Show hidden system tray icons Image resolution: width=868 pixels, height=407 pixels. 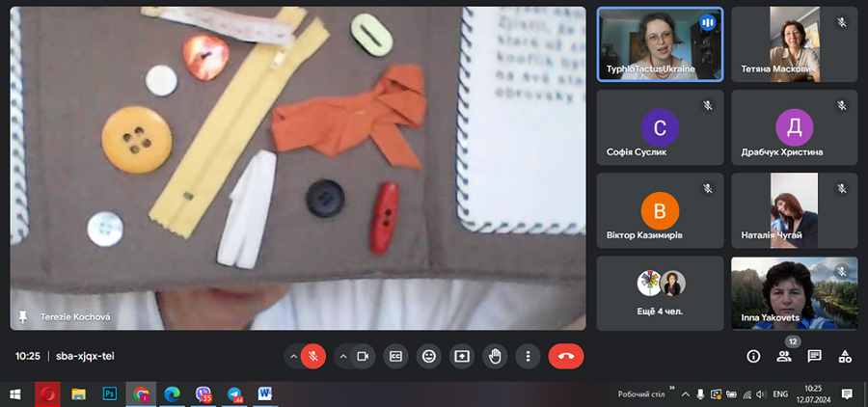(x=686, y=394)
